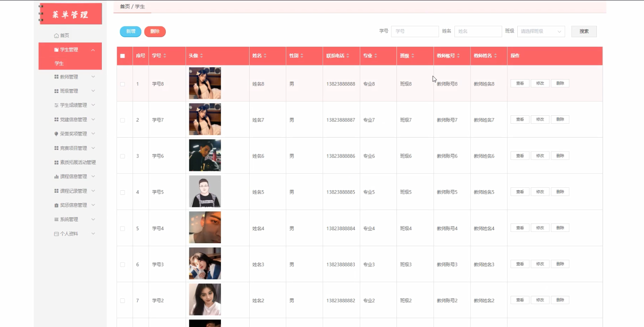Viewport: 644px width, 327px height.
Task: Check the row checkbox for 学号4
Action: pos(122,229)
